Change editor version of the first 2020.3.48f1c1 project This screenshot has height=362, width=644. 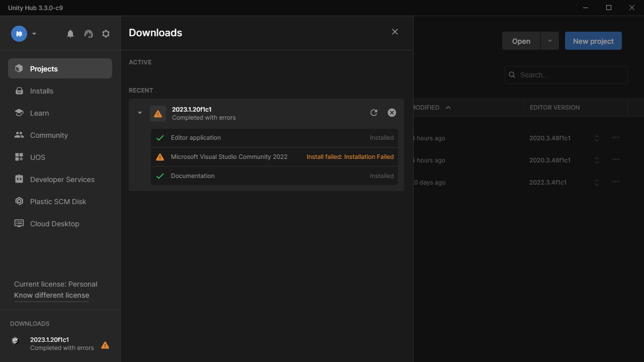(597, 138)
